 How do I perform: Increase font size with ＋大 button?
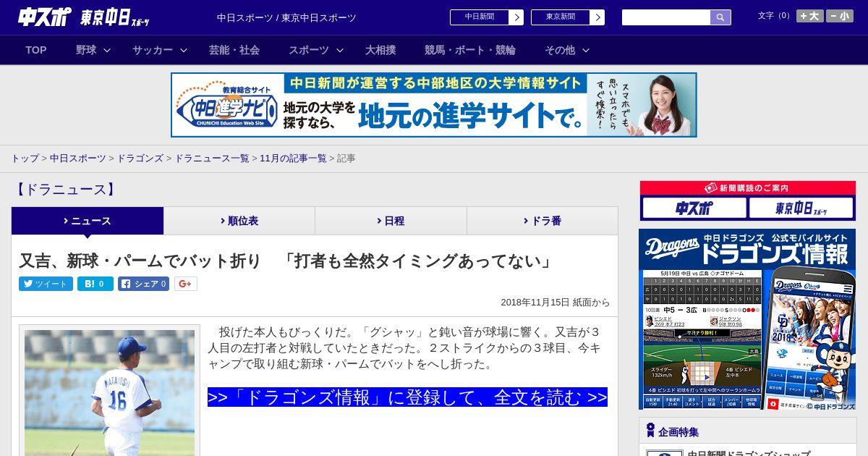810,16
